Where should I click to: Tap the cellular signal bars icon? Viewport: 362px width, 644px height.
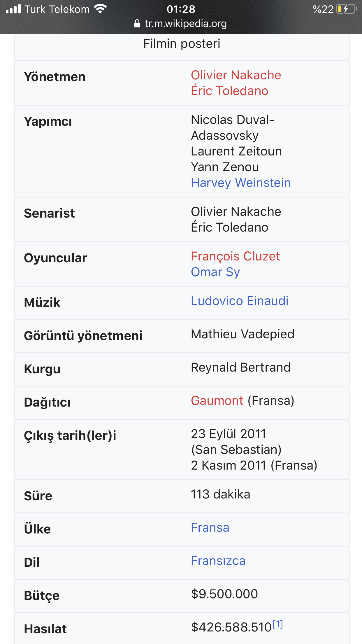13,9
